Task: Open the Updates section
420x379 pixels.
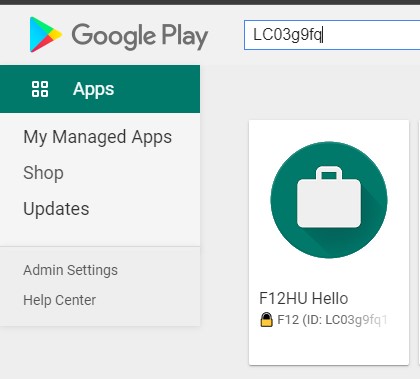Action: [56, 209]
